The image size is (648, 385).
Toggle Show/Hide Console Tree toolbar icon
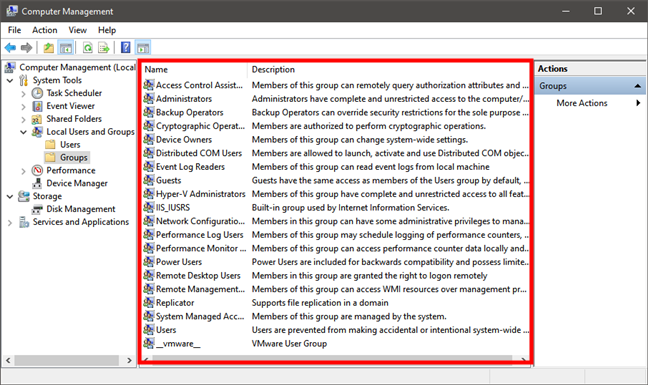coord(66,48)
